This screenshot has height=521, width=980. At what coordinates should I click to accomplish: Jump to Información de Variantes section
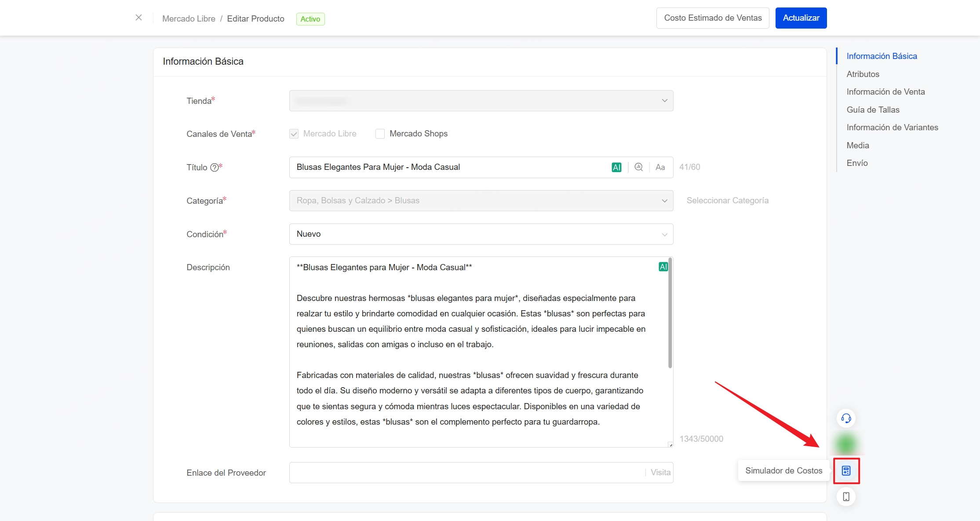coord(892,128)
